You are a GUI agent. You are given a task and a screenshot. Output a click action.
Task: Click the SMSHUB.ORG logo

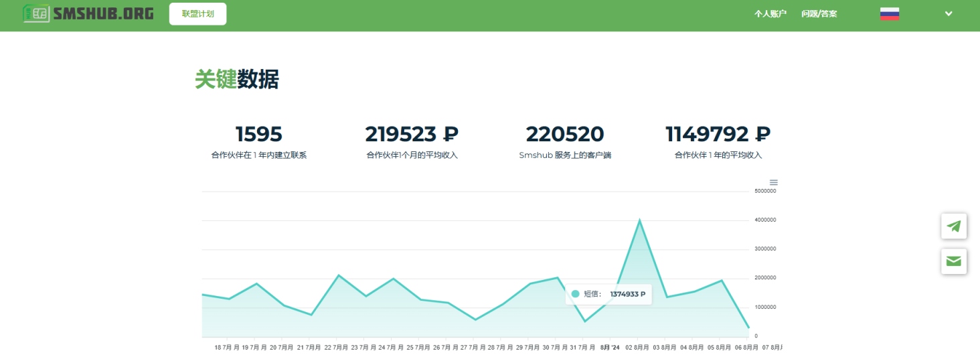tap(88, 13)
